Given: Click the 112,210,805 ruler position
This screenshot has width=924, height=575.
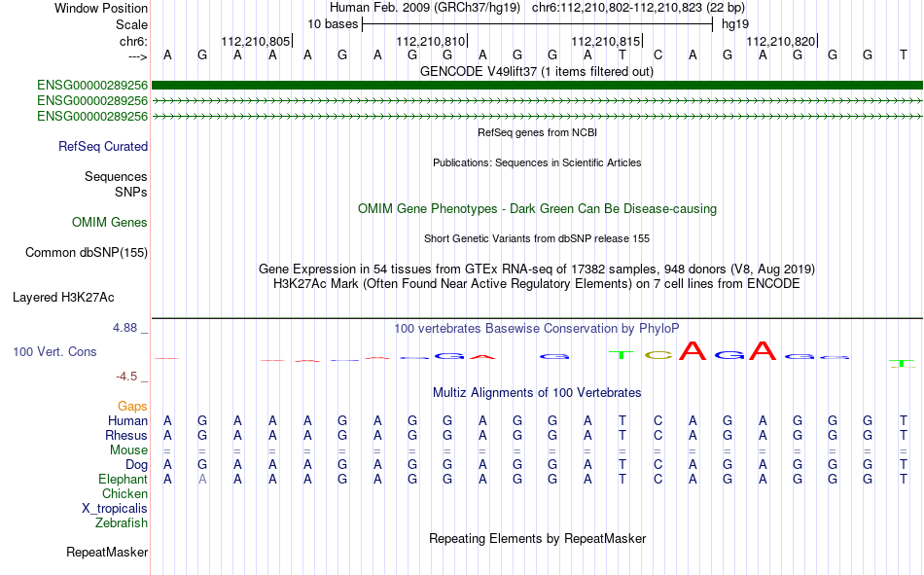Looking at the screenshot, I should coord(256,41).
